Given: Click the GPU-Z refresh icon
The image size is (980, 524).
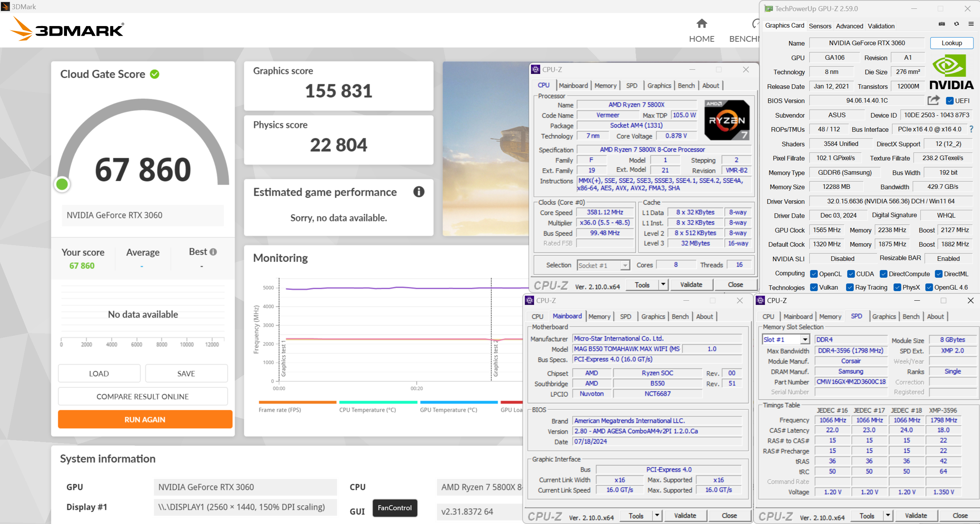Looking at the screenshot, I should (x=956, y=24).
